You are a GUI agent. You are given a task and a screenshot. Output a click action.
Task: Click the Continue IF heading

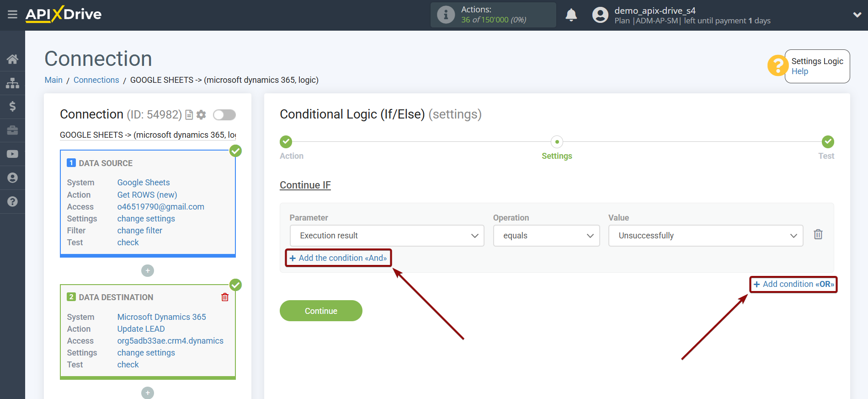[x=305, y=185]
